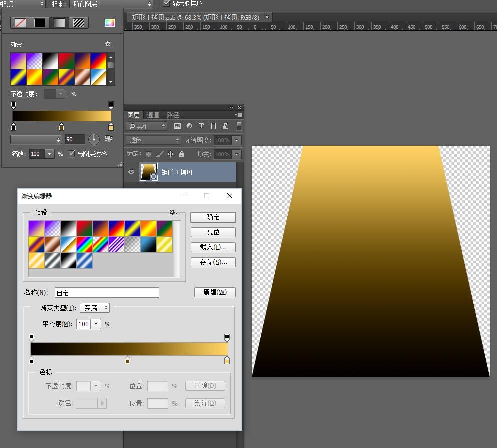This screenshot has width=497, height=448.
Task: Click the text layer filter icon
Action: tap(201, 126)
